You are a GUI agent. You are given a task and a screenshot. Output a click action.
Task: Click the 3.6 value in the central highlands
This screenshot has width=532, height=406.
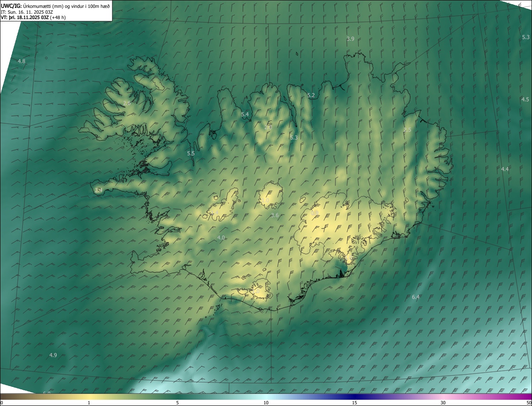tap(275, 215)
